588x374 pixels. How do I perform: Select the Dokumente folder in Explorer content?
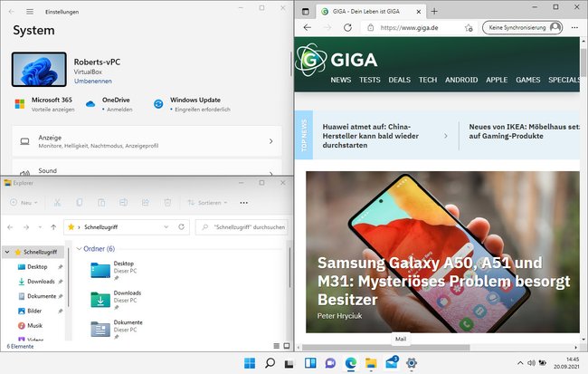point(117,330)
